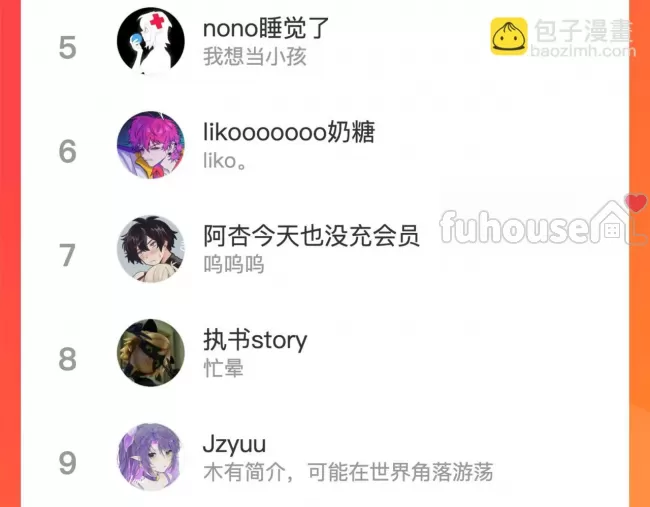
Task: Select username 阿杏今天也没充会员
Action: [x=311, y=236]
